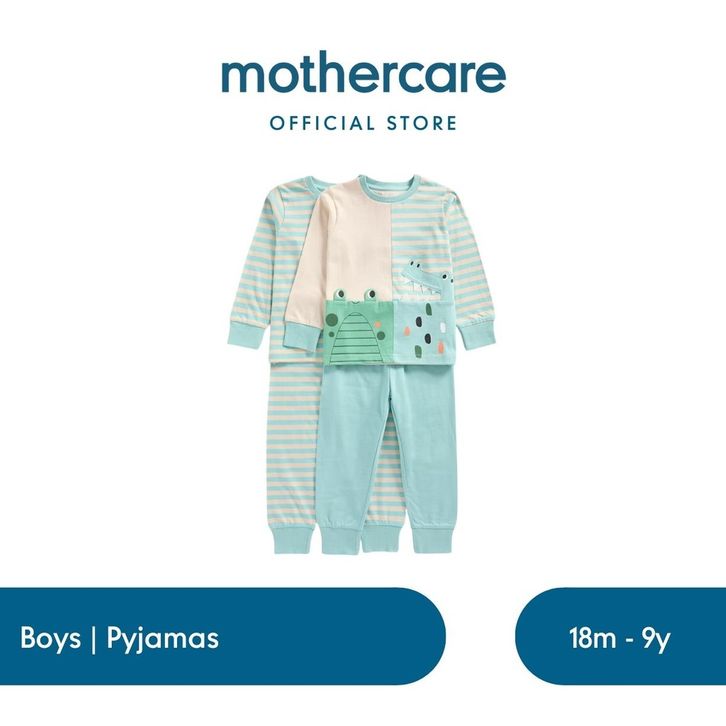The height and width of the screenshot is (726, 726).
Task: Click the left ankle cuff of teal trousers
Action: click(x=342, y=535)
